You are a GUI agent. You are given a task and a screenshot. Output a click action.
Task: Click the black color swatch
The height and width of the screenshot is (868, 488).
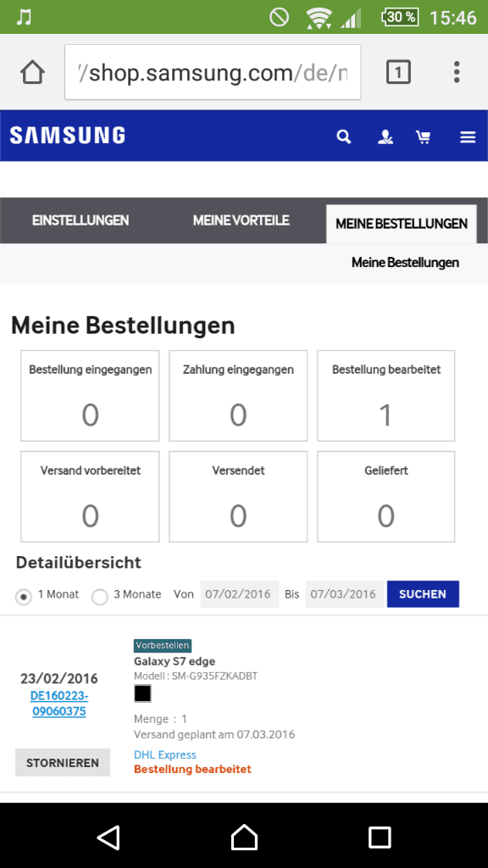(x=142, y=693)
